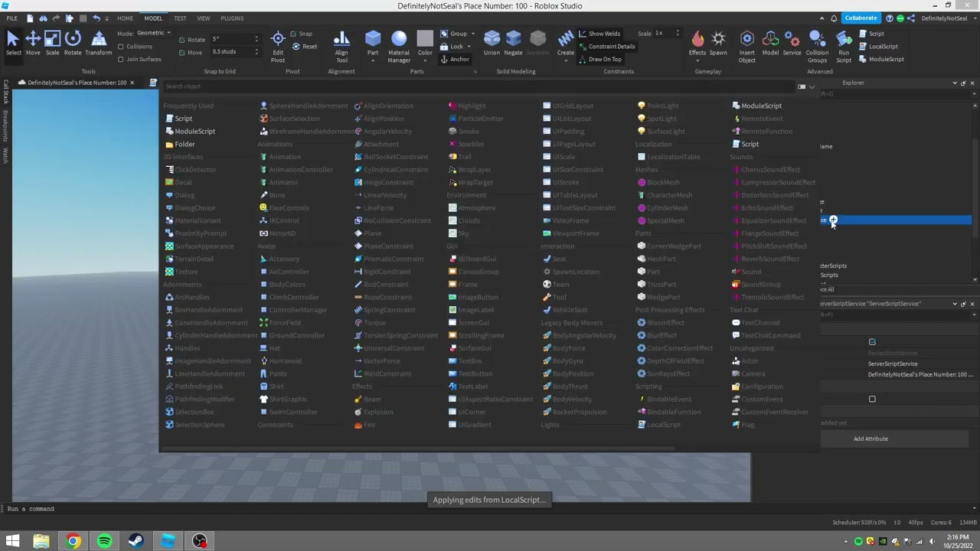Toggle the Move snap checkbox
The width and height of the screenshot is (980, 551).
[181, 52]
